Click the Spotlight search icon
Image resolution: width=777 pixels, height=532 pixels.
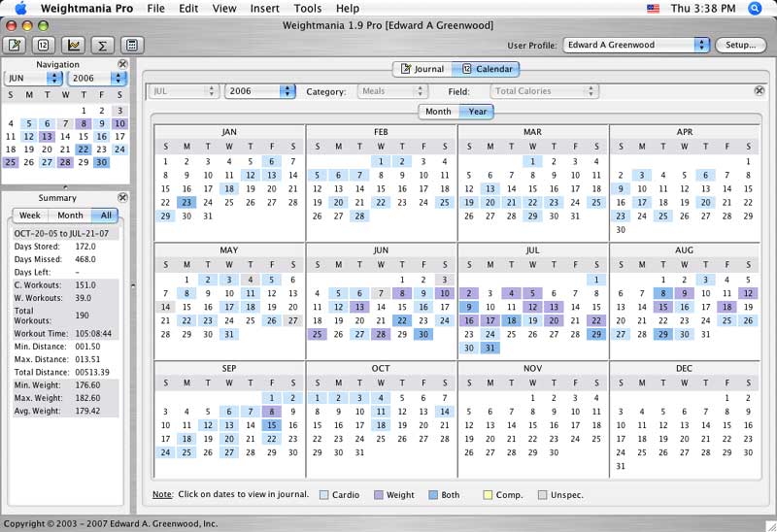pyautogui.click(x=755, y=8)
